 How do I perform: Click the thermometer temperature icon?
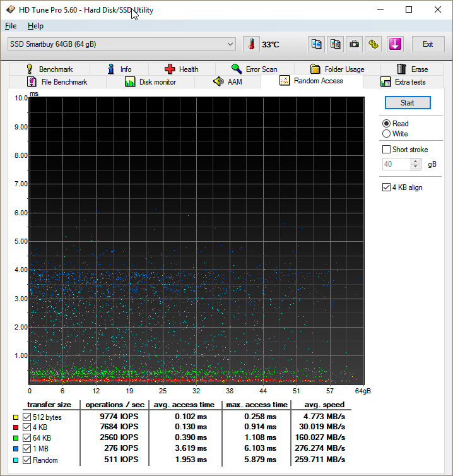click(252, 44)
